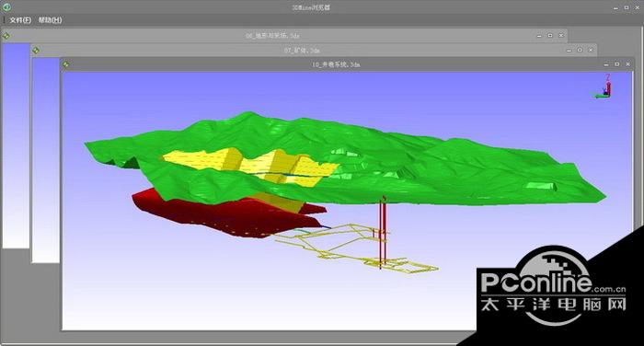
Task: Minimize the 06 document child window
Action: pos(539,36)
